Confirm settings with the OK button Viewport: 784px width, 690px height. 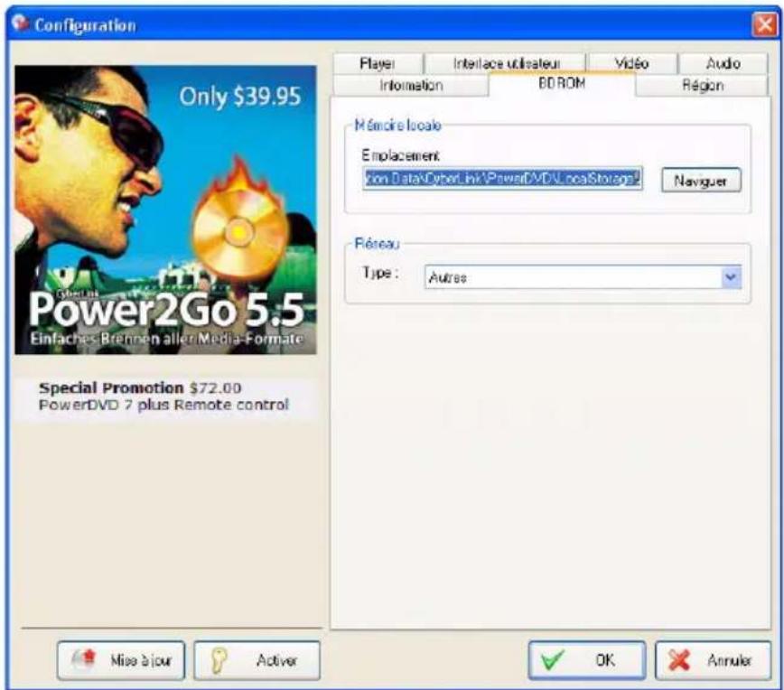tap(586, 660)
